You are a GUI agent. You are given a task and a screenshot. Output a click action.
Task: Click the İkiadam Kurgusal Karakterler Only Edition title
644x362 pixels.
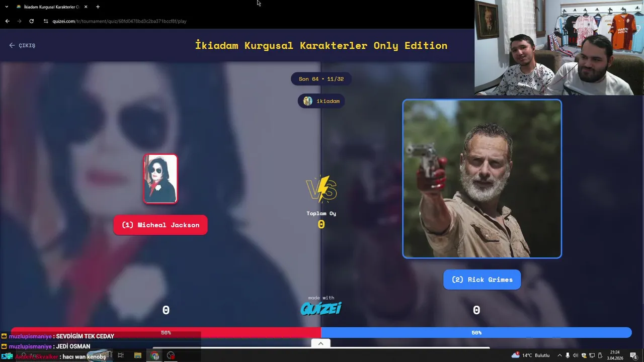[x=321, y=45]
